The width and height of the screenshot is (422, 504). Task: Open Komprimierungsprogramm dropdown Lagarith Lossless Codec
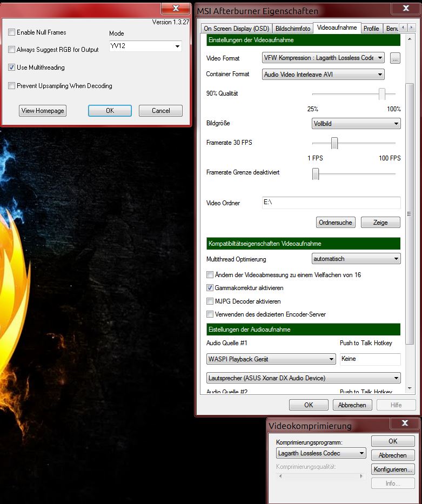tap(321, 453)
